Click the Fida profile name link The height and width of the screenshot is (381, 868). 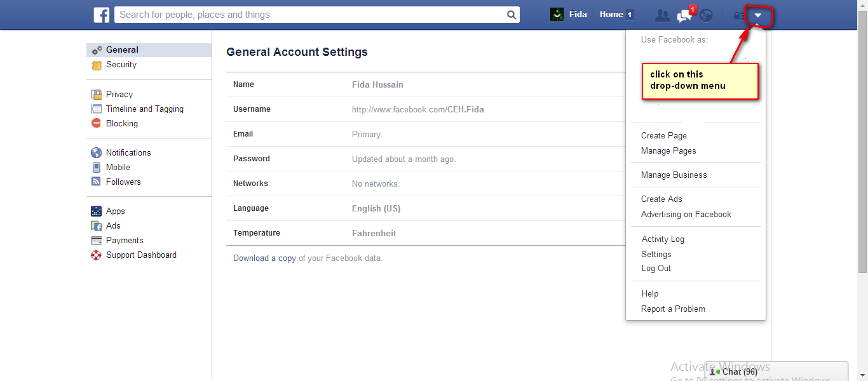(578, 15)
